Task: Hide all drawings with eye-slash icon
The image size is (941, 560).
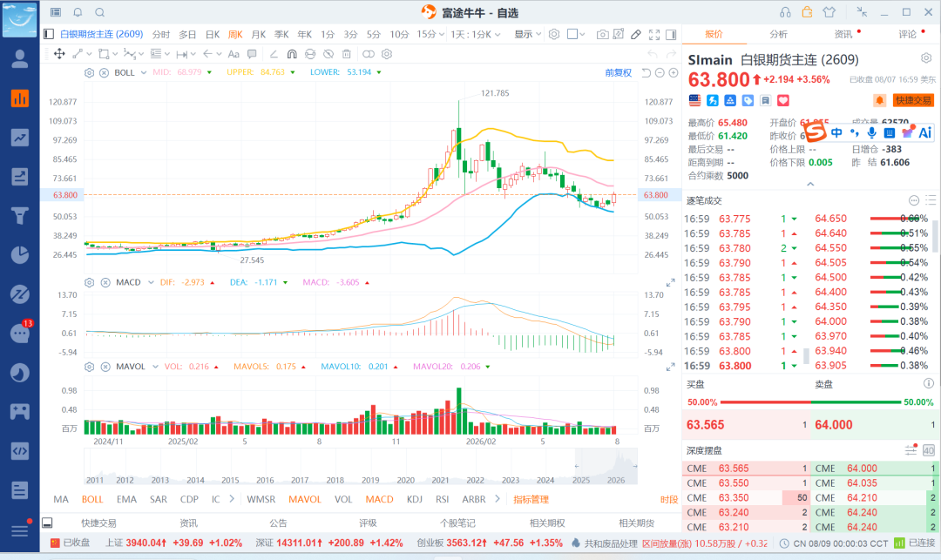Action: point(328,54)
